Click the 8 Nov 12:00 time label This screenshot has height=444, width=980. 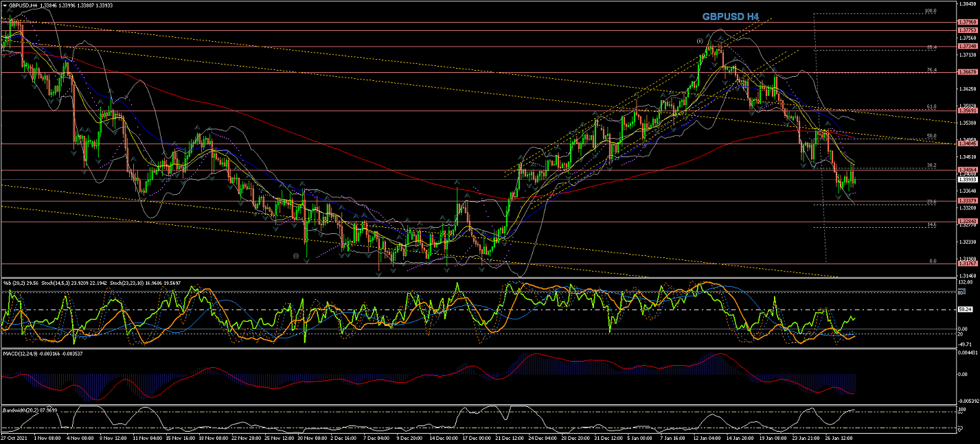click(x=113, y=437)
